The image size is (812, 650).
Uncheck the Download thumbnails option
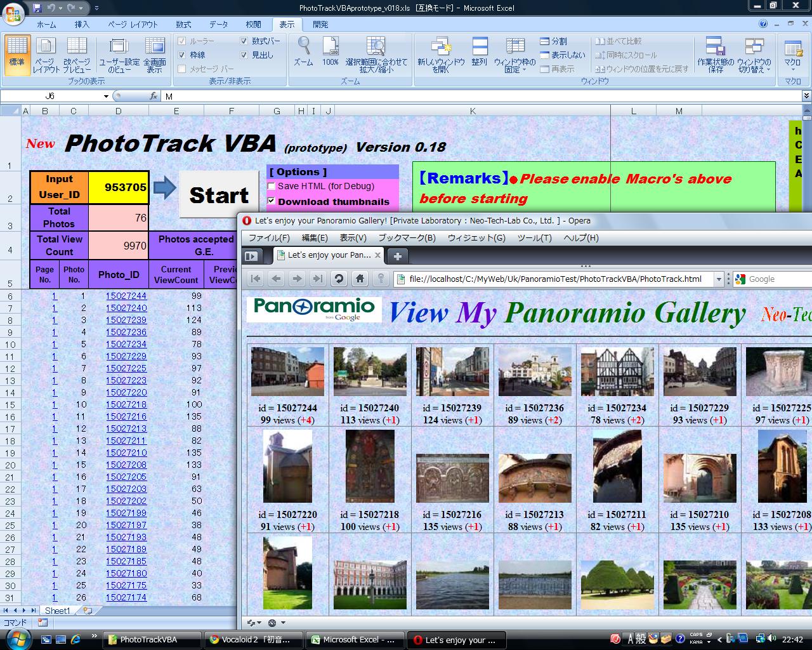click(x=272, y=201)
